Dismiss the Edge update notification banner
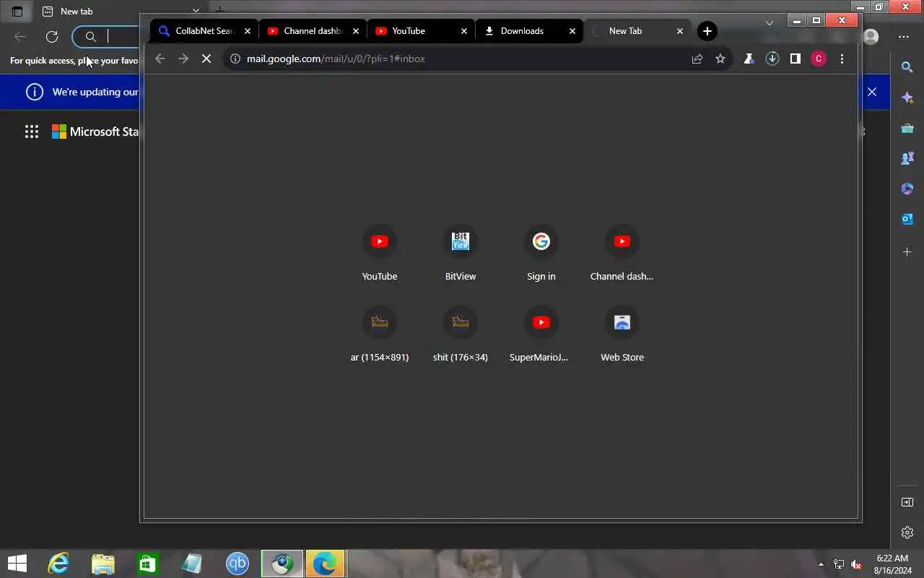924x578 pixels. [872, 92]
